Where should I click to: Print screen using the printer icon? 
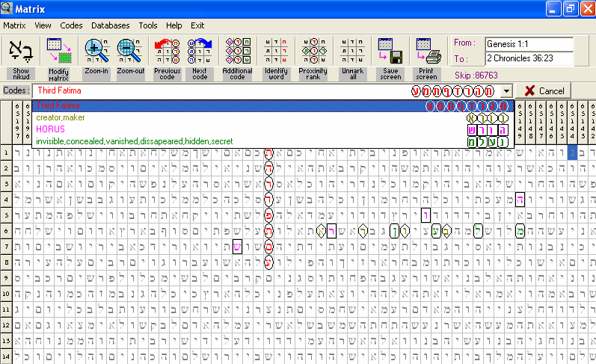427,51
